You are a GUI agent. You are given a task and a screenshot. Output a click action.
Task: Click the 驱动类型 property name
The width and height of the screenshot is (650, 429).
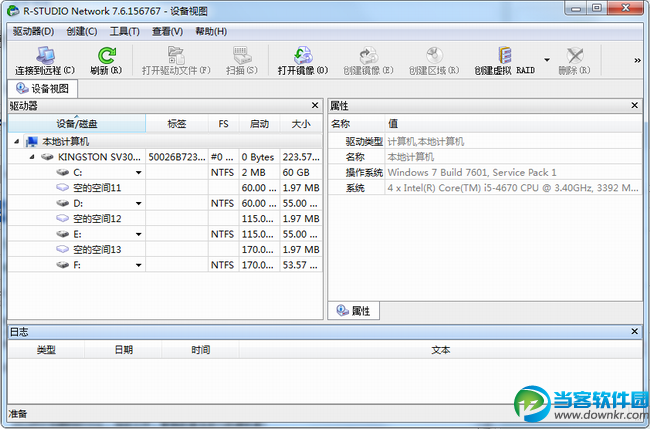click(364, 142)
